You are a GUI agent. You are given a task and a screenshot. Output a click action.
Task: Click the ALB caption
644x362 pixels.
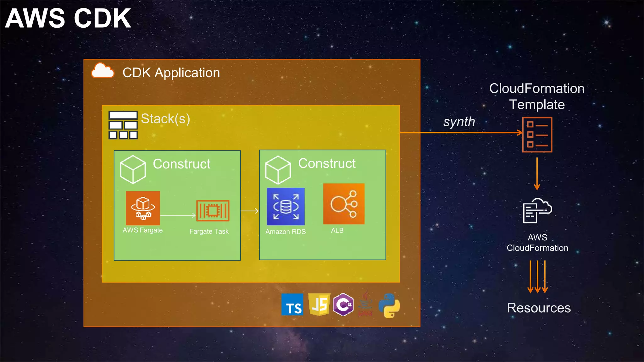click(x=337, y=231)
